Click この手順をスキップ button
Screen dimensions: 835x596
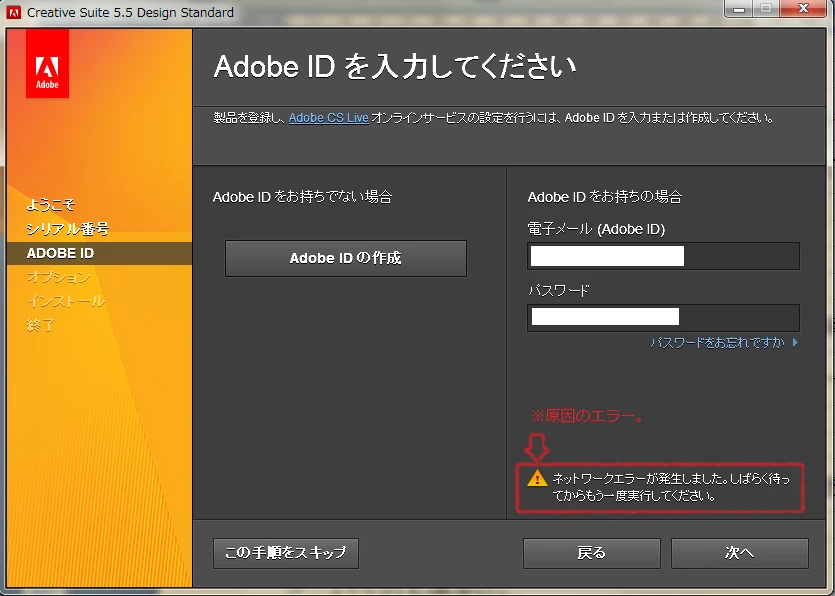(x=286, y=553)
